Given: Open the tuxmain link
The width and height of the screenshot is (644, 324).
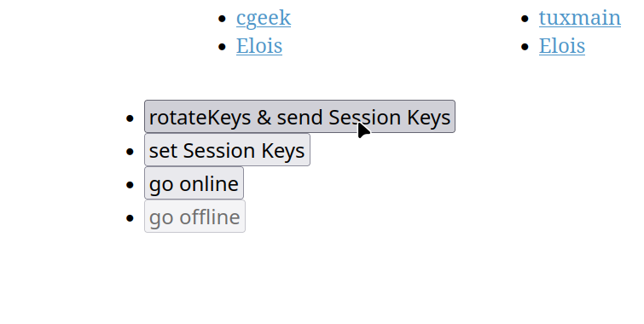Looking at the screenshot, I should [579, 18].
